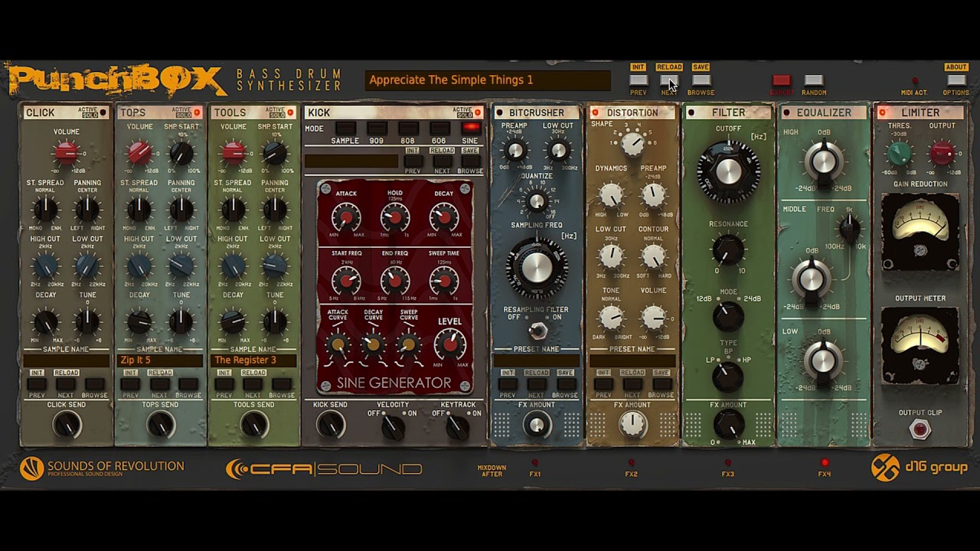The height and width of the screenshot is (551, 980).
Task: Click the Limiter Thres. green knob
Action: click(x=899, y=153)
